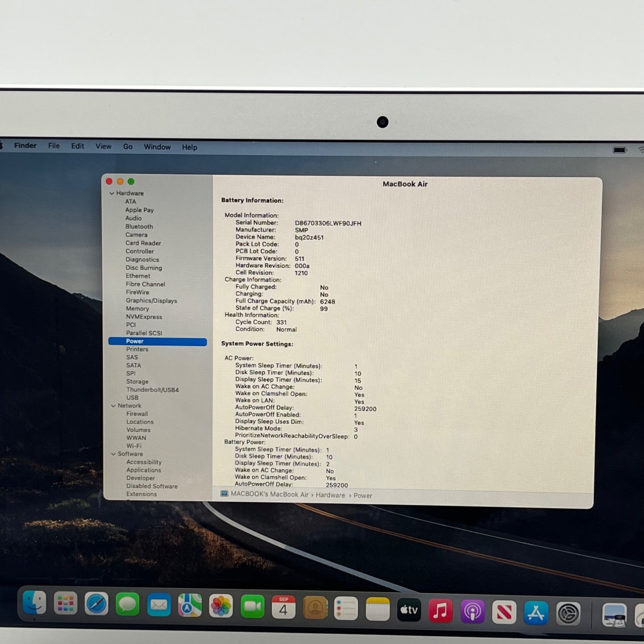Select Diagnostics in sidebar
644x644 pixels.
pyautogui.click(x=142, y=259)
